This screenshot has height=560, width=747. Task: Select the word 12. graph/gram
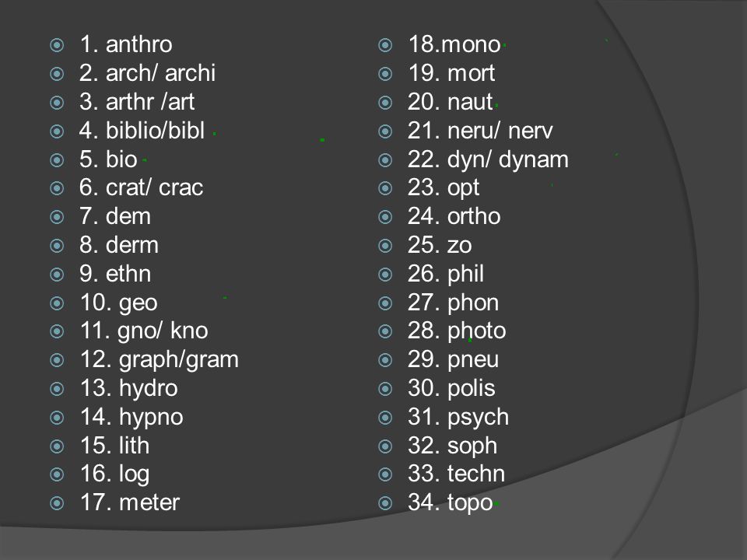(x=160, y=360)
